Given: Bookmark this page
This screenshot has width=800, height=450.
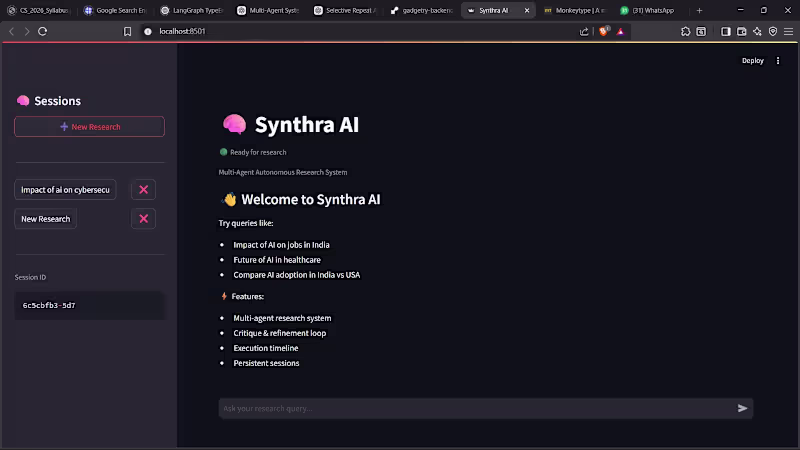Looking at the screenshot, I should click(128, 31).
